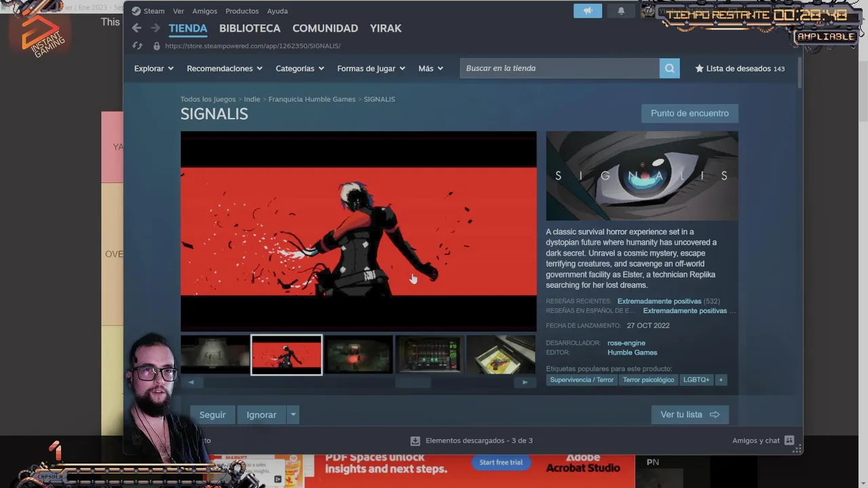Screen dimensions: 868x488
Task: Click the magnifier search button
Action: [x=669, y=68]
